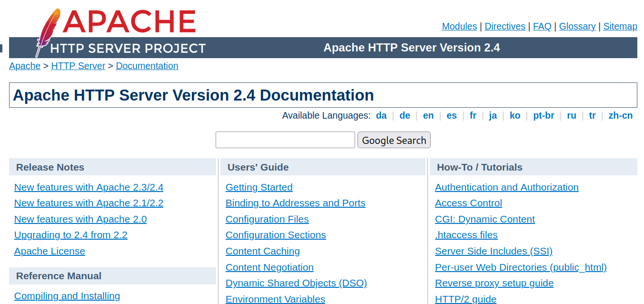Open the Directives index
644x304 pixels.
coord(505,27)
